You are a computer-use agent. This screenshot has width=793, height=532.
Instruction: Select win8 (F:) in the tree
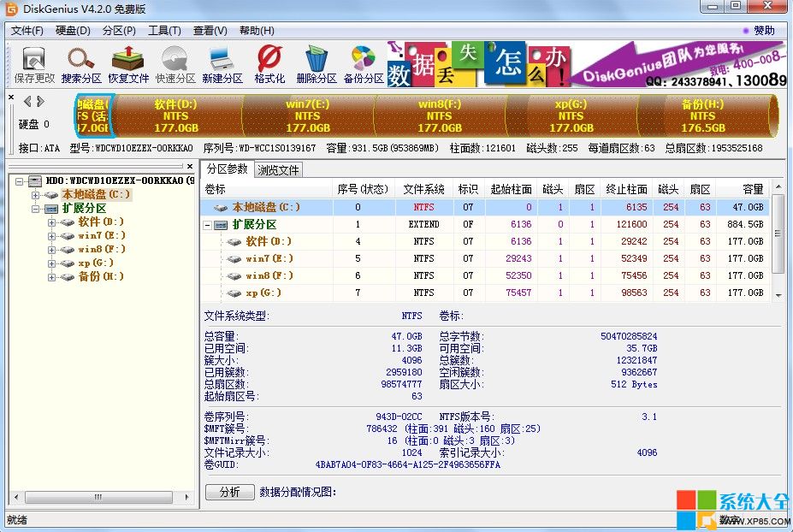101,249
